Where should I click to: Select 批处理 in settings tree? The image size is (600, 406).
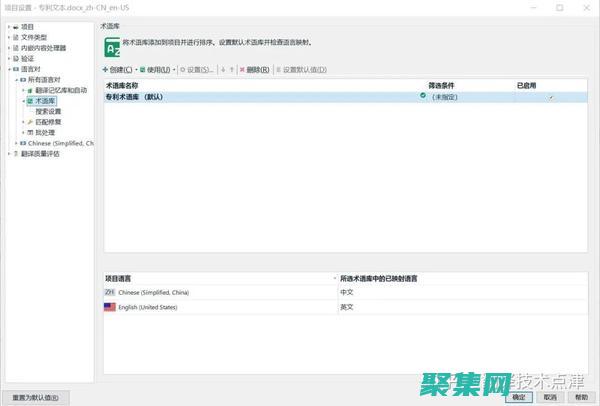[45, 133]
